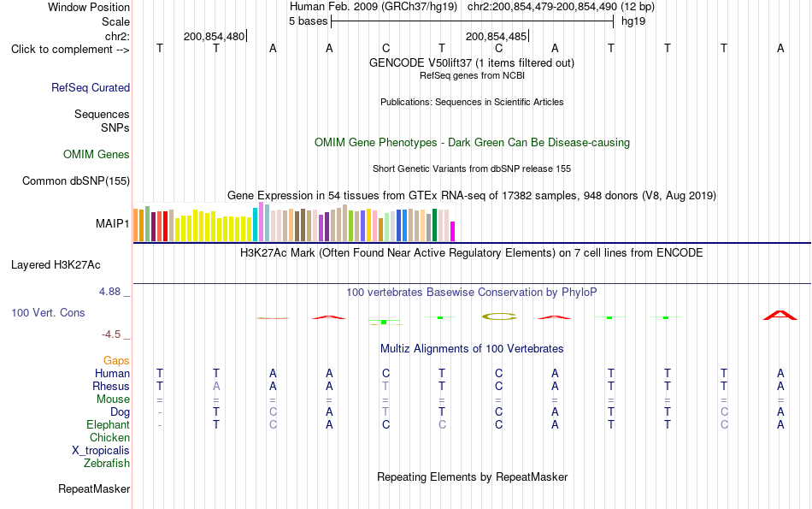Click the 100 Vert. Cons track label
Image resolution: width=812 pixels, height=509 pixels.
tap(48, 312)
